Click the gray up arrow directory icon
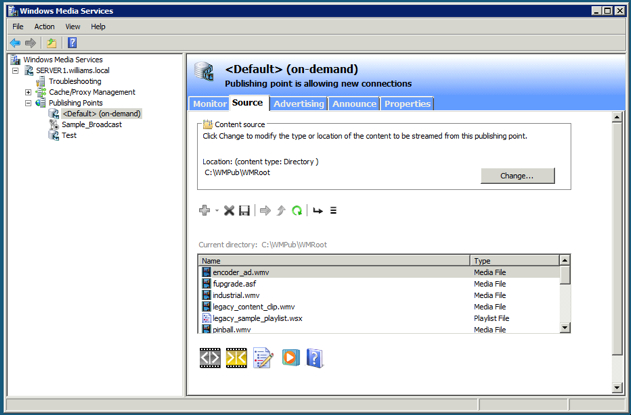Image resolution: width=631 pixels, height=415 pixels. [281, 211]
